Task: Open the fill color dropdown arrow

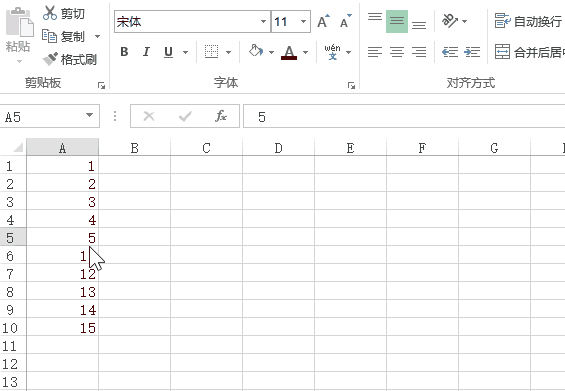Action: pyautogui.click(x=271, y=52)
